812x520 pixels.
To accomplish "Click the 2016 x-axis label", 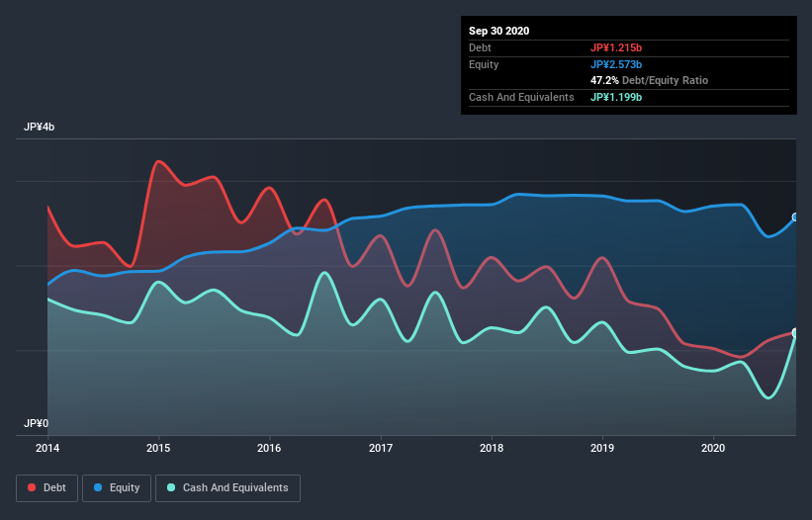I will click(269, 448).
